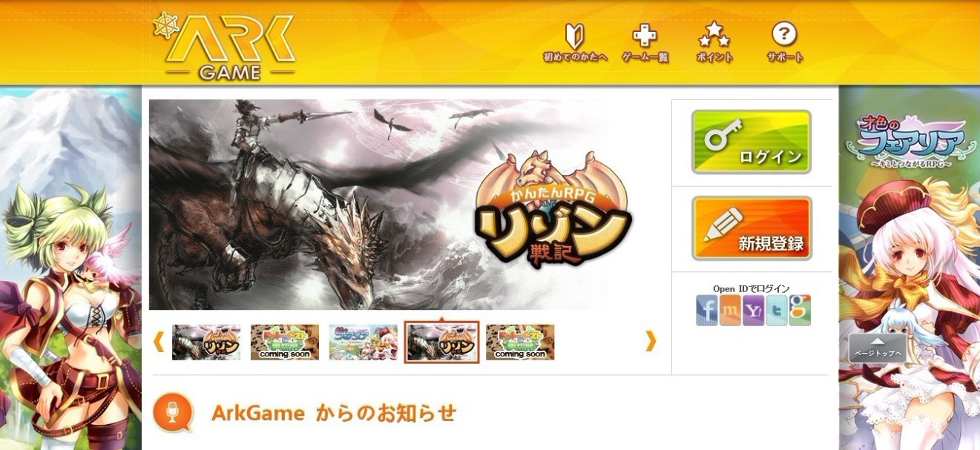Log in with the Google icon
The image size is (980, 450).
(800, 310)
